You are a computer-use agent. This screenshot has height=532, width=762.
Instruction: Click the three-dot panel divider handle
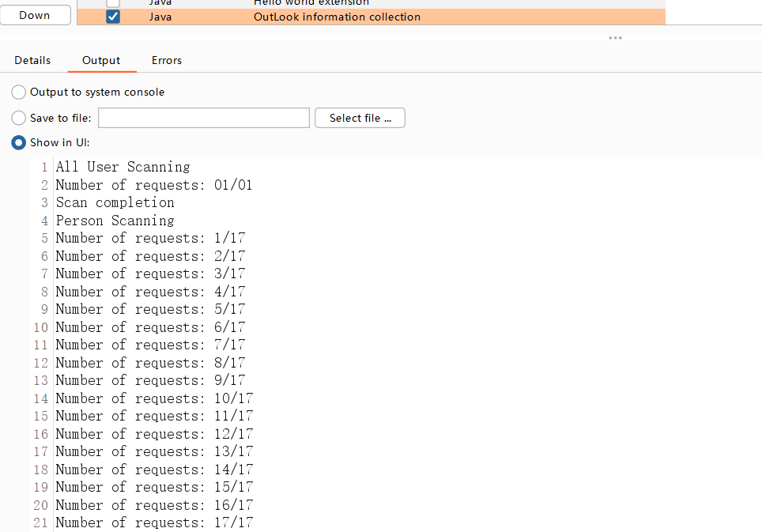[615, 38]
